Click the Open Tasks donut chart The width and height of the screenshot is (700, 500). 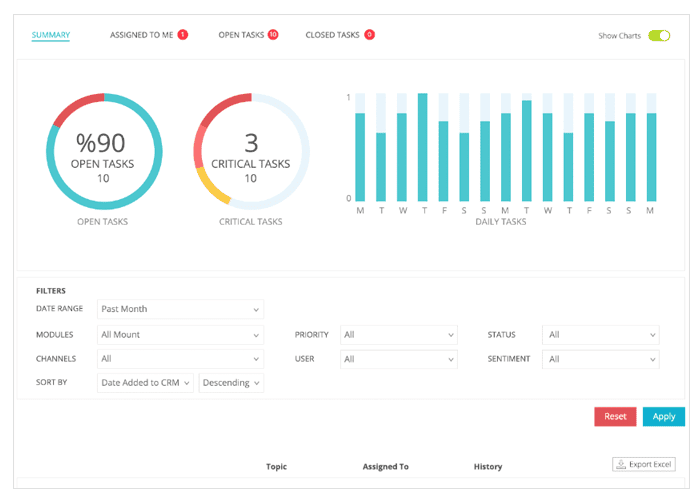104,151
